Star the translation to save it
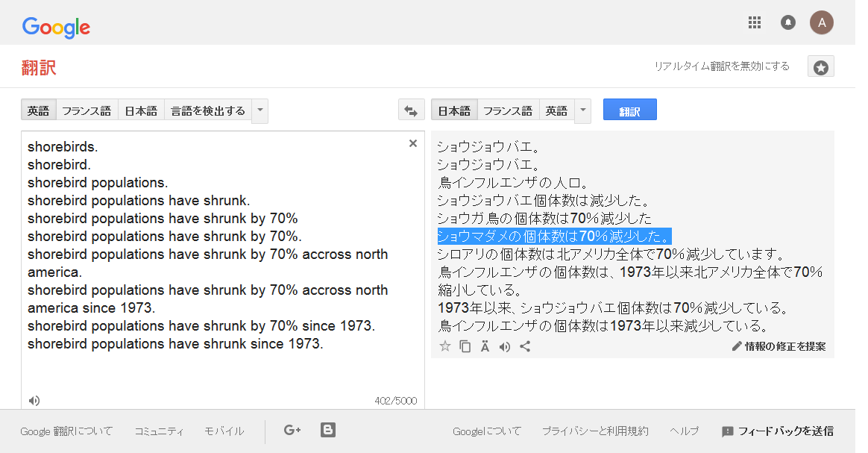The width and height of the screenshot is (868, 453). [444, 347]
